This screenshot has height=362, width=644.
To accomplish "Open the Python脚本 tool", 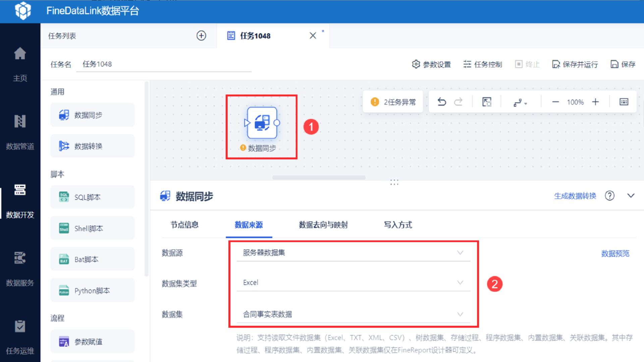I will [x=92, y=290].
